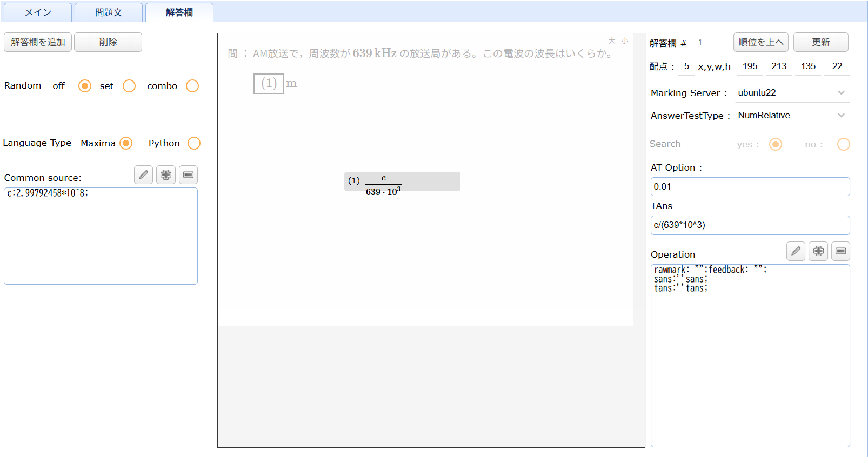Choose Python as the Language Type
Image resolution: width=868 pixels, height=457 pixels.
point(194,143)
